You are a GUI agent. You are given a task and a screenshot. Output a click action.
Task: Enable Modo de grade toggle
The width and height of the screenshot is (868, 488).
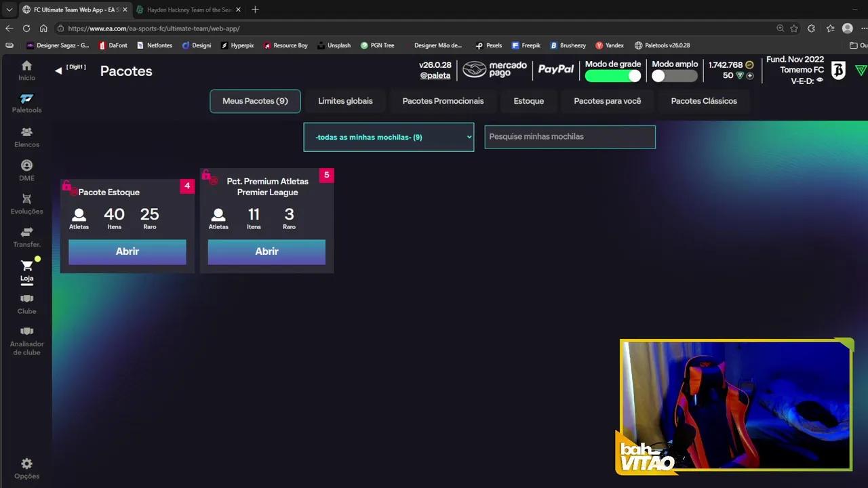tap(612, 75)
